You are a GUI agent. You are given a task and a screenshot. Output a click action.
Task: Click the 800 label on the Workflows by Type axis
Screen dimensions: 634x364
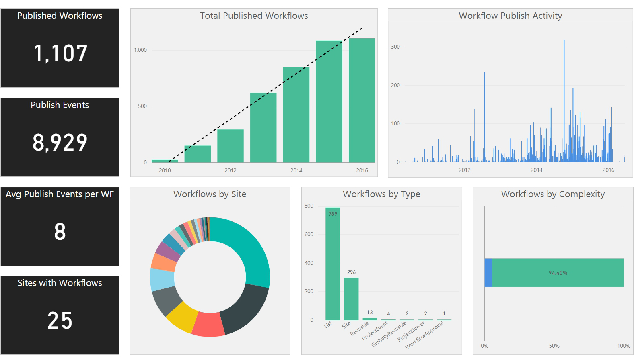pyautogui.click(x=309, y=206)
